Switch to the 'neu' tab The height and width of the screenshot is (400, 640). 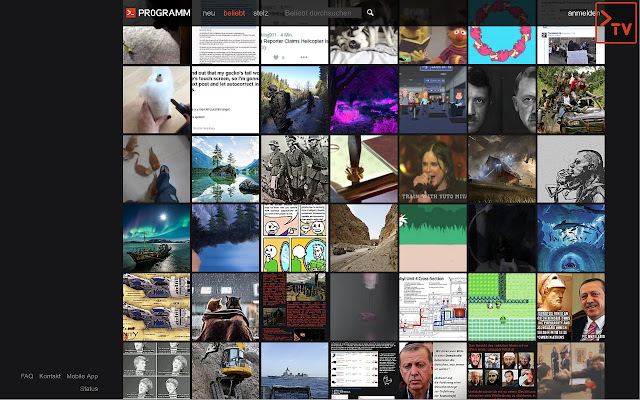[x=209, y=13]
